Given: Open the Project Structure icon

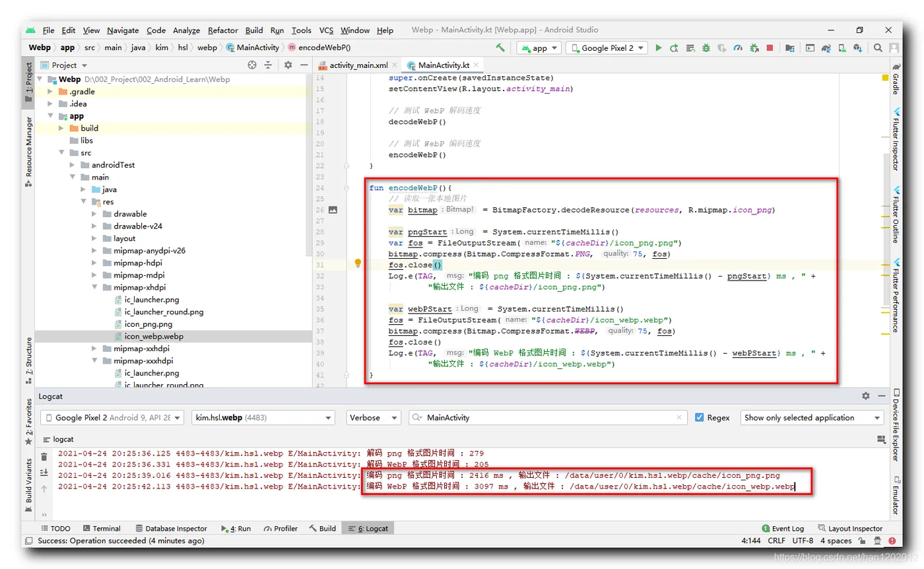Looking at the screenshot, I should (789, 48).
